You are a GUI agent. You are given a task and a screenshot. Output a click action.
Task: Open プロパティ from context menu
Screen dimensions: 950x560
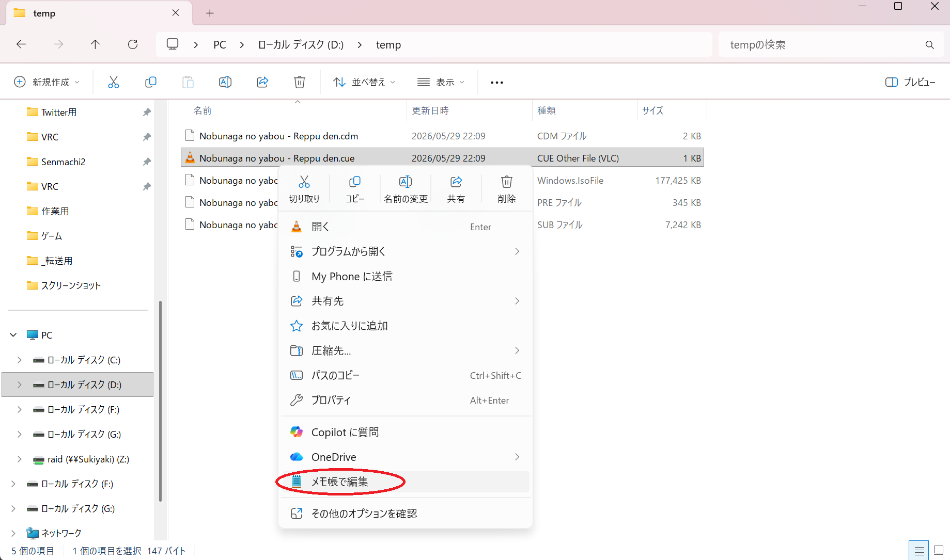click(405, 400)
